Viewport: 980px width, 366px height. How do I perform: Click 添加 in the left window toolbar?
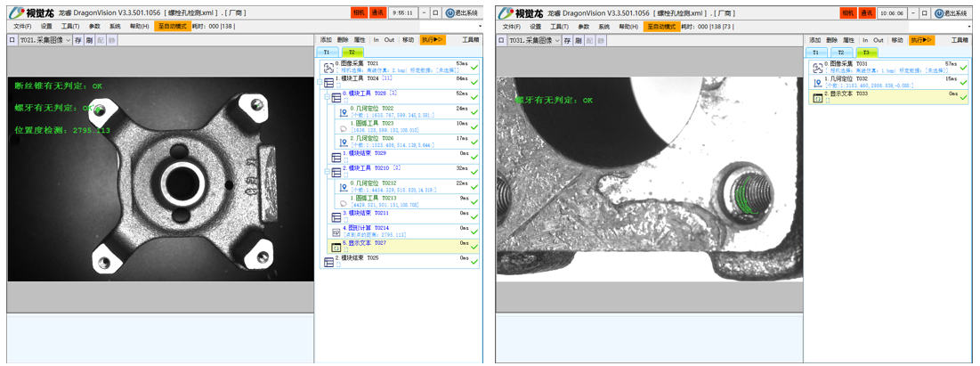(x=326, y=40)
